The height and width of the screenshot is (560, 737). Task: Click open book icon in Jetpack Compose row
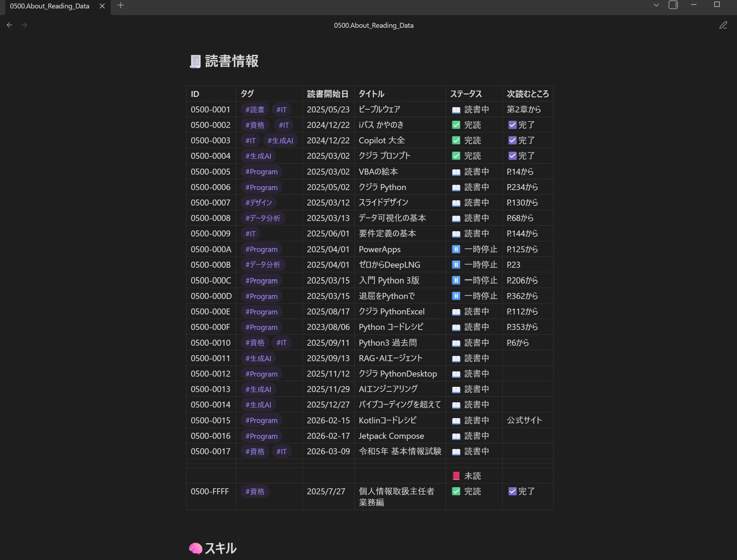[x=456, y=436]
